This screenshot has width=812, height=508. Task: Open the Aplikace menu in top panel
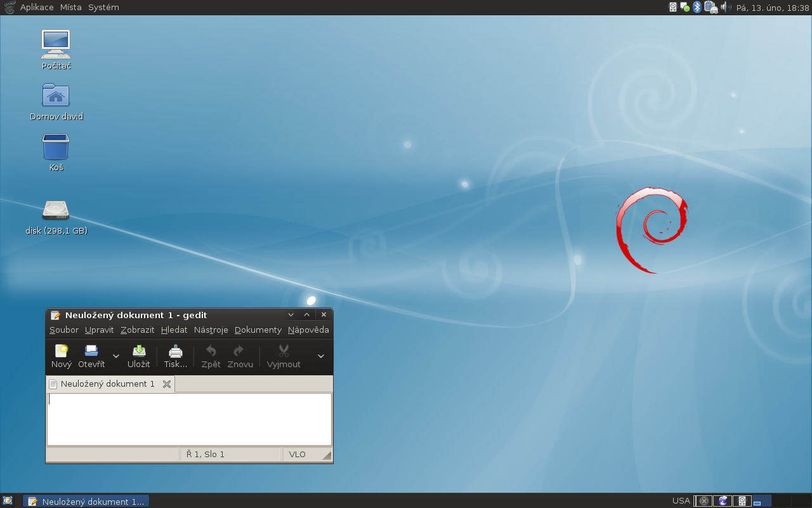(x=37, y=7)
